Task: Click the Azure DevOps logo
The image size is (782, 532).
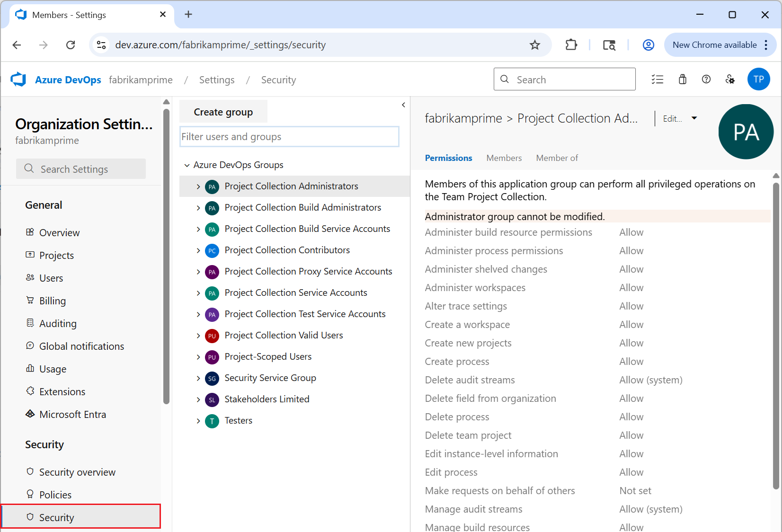Action: coord(18,79)
